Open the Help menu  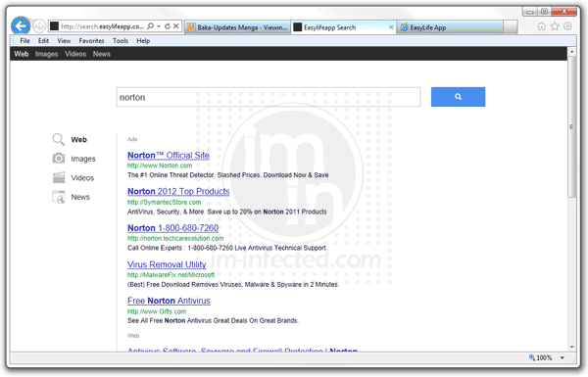click(x=143, y=41)
